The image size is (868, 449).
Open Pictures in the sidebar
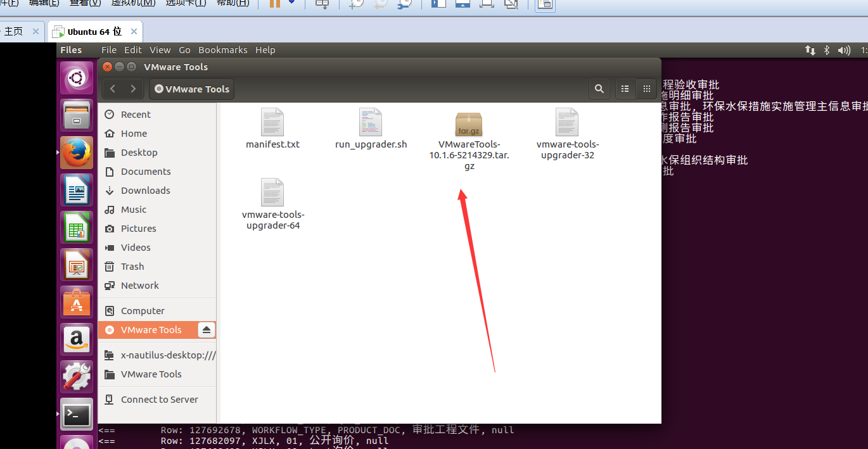pyautogui.click(x=157, y=229)
